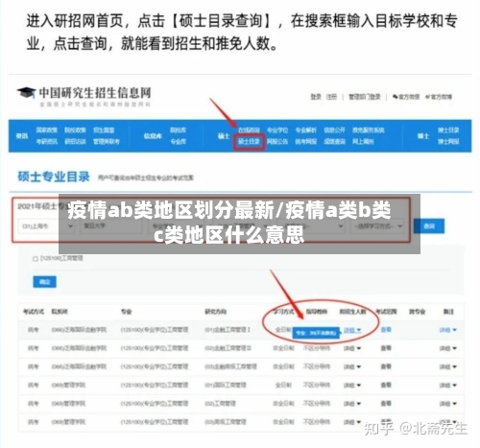Open 推免服务系统 in the 硕士 menu
480x448 pixels.
pos(369,130)
